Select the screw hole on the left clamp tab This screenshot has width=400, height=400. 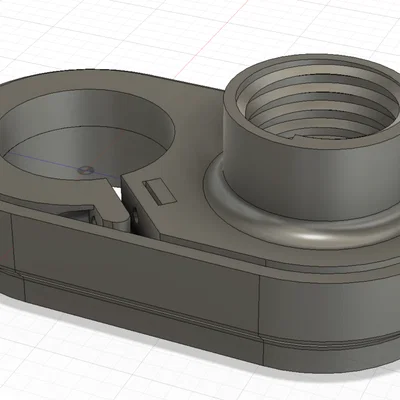94,219
